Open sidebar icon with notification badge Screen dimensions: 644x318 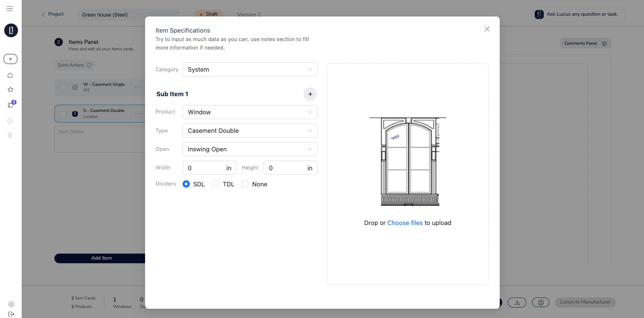point(11,105)
